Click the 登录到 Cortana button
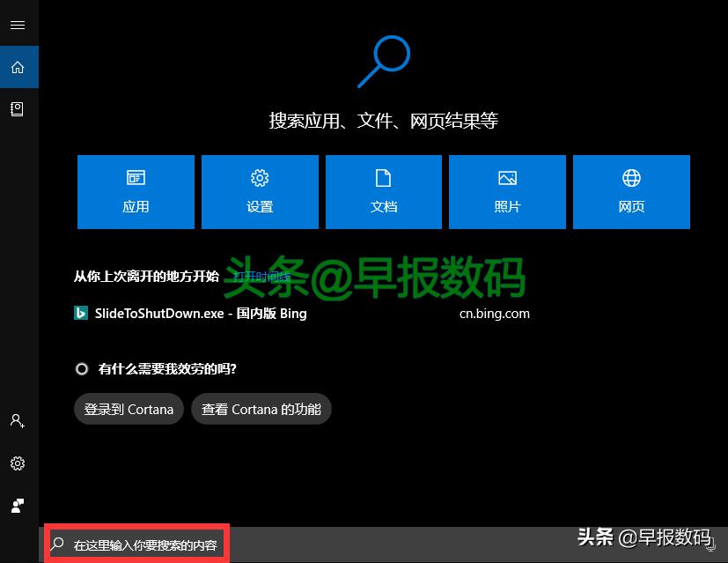The image size is (728, 563). (x=128, y=409)
